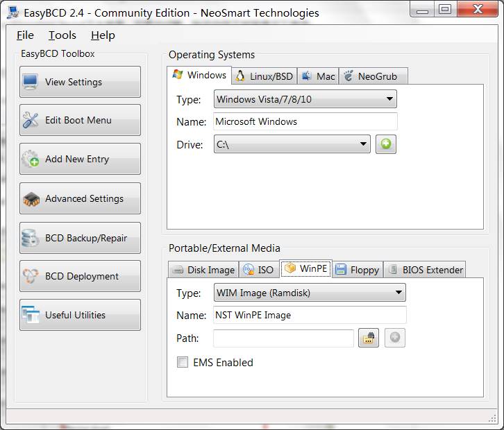Switch to the ISO tab label

click(x=265, y=270)
